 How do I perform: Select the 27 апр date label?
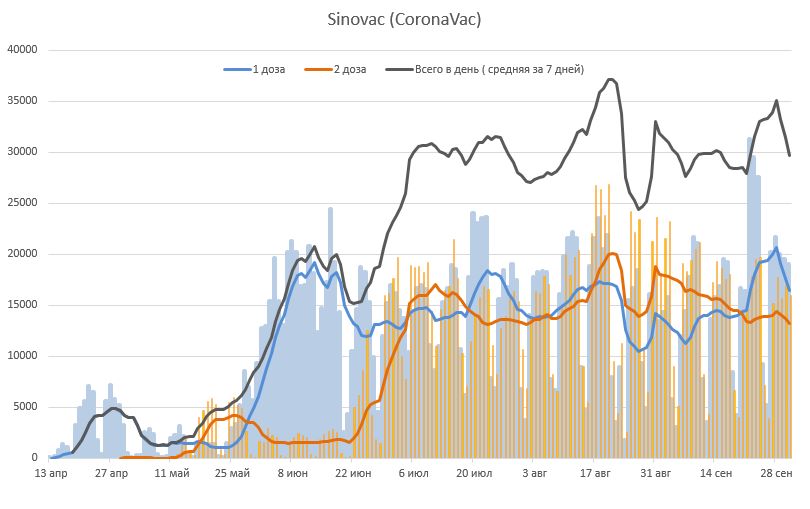tap(111, 473)
